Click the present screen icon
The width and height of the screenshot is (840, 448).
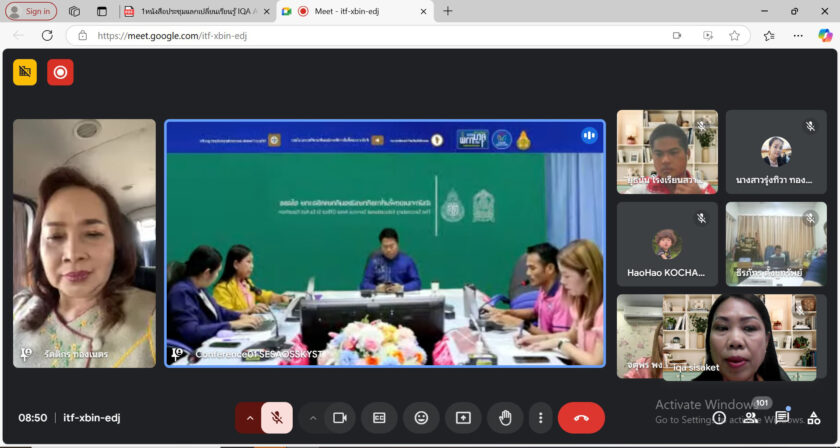463,418
